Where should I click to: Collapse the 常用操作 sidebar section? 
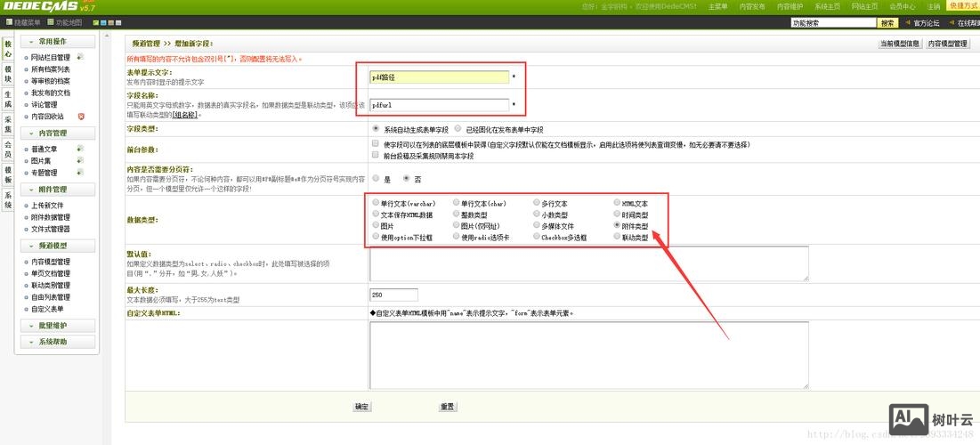[x=32, y=42]
